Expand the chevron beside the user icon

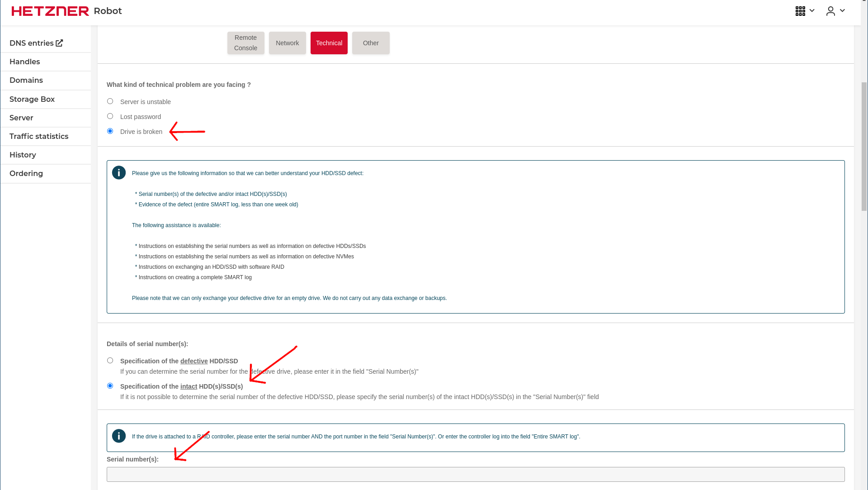point(842,11)
